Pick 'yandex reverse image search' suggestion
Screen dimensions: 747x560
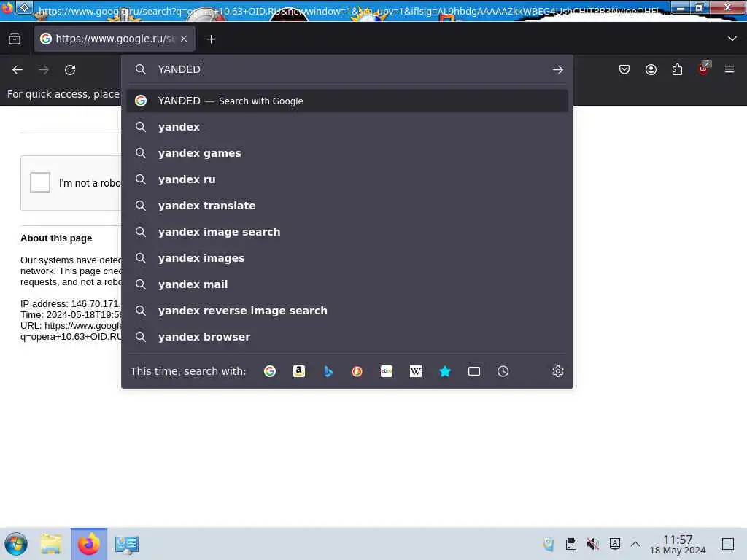coord(347,311)
